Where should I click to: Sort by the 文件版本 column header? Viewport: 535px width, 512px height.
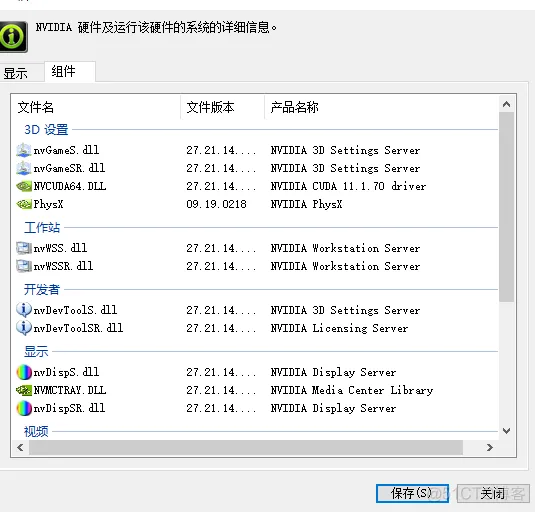(222, 107)
